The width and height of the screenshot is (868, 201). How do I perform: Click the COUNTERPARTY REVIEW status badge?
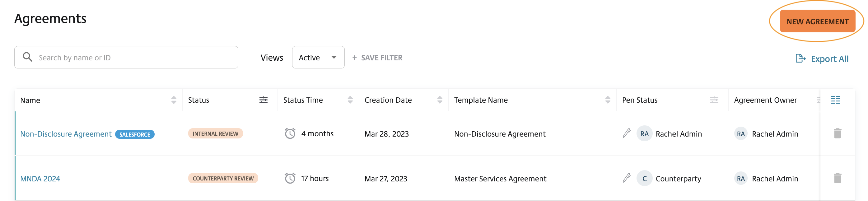(223, 178)
